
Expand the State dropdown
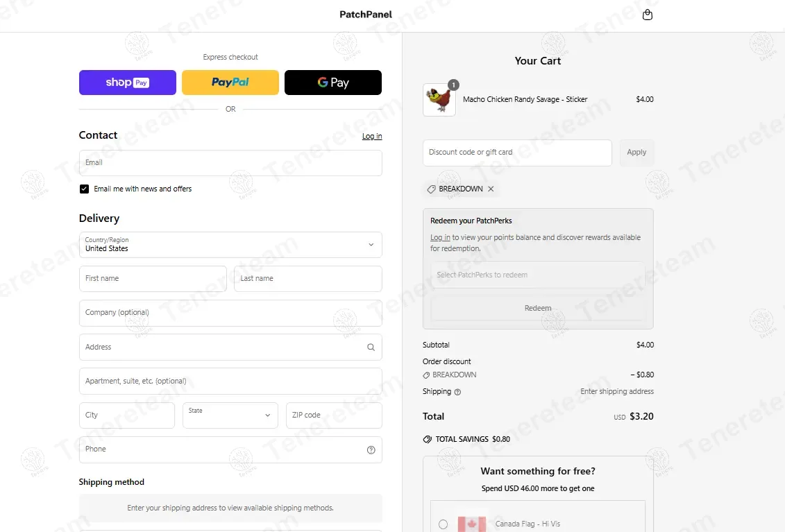tap(230, 415)
